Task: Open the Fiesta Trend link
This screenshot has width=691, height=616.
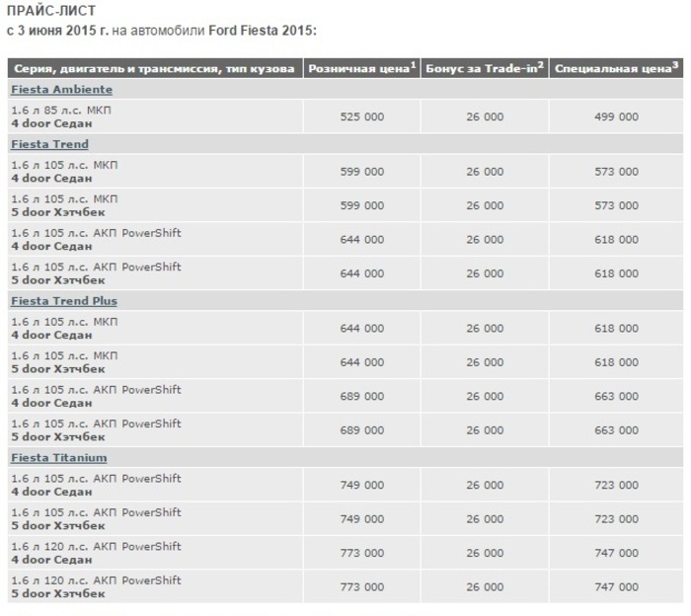Action: point(49,144)
